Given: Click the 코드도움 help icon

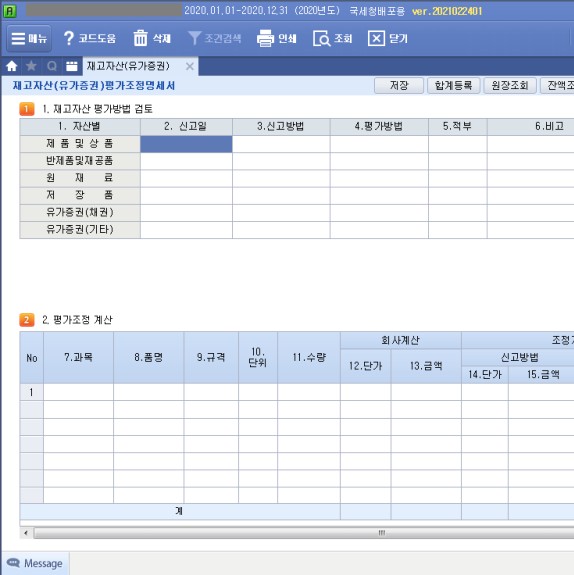Looking at the screenshot, I should 69,38.
